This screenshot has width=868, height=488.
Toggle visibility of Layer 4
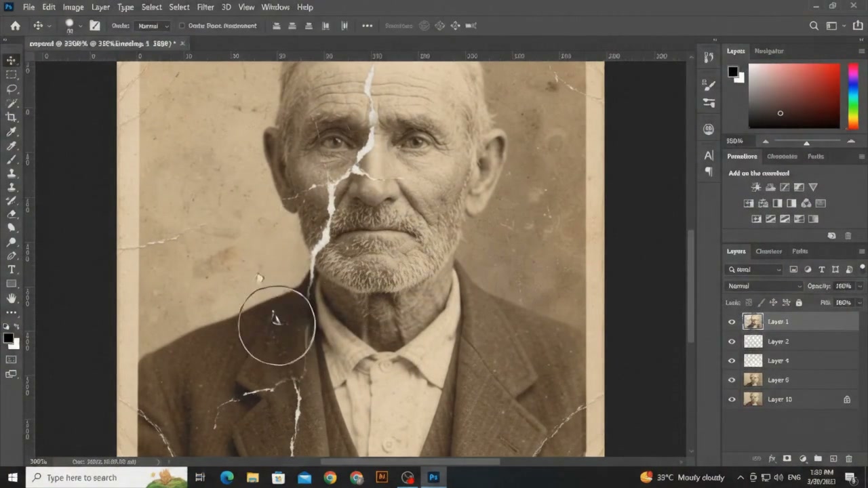pos(732,361)
